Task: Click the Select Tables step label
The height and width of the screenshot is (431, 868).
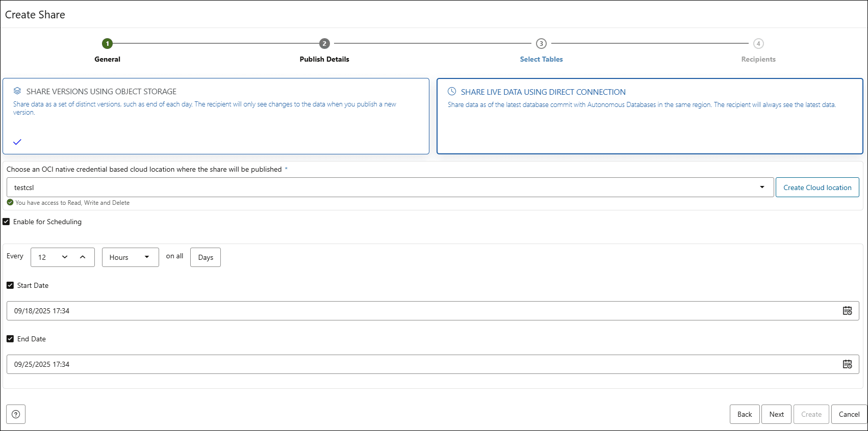Action: (541, 59)
